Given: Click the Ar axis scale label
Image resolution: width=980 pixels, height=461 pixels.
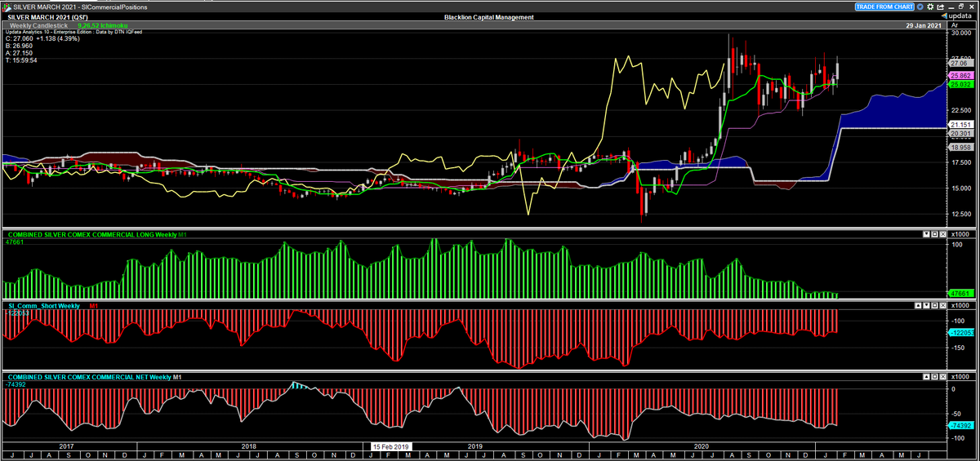Looking at the screenshot, I should [955, 26].
